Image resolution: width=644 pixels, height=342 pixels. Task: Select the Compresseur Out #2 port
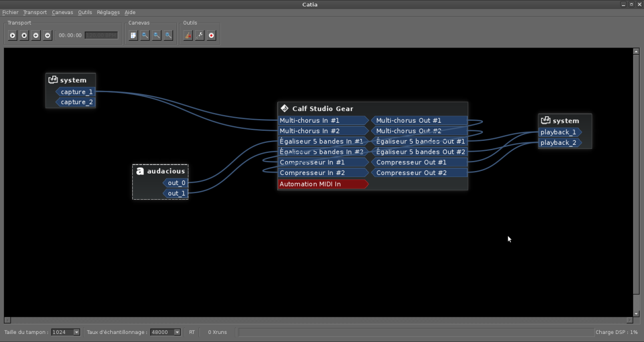click(419, 173)
